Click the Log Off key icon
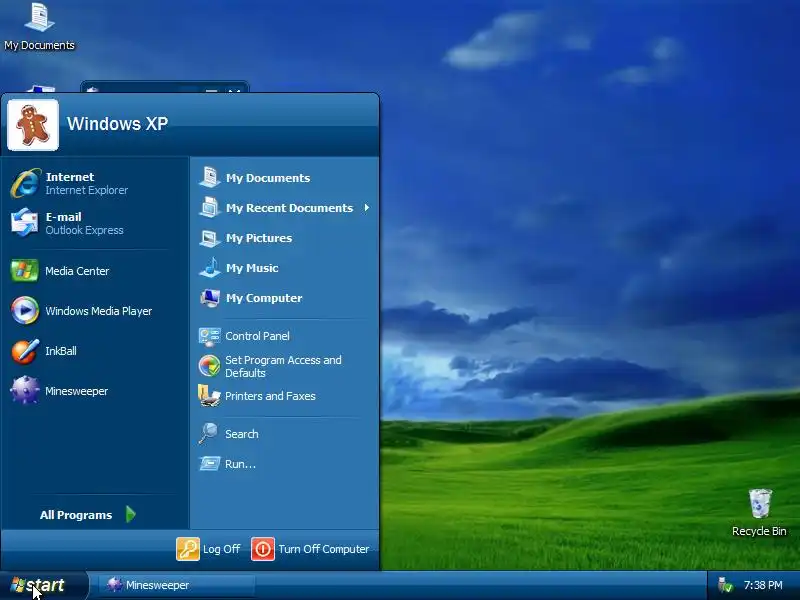 (188, 549)
